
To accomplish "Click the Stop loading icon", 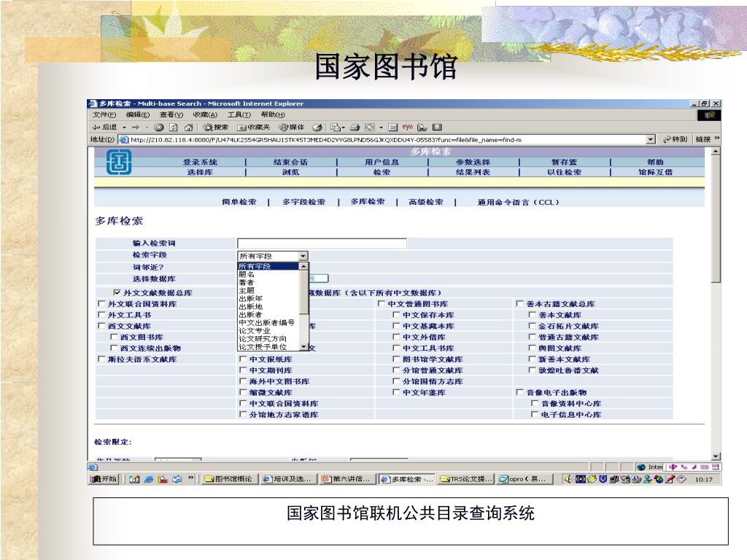I will tap(159, 127).
